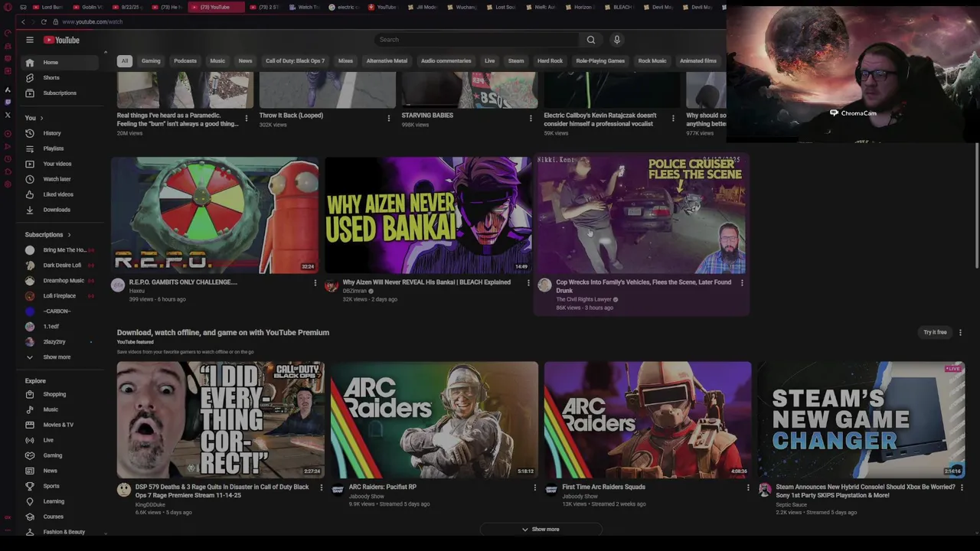Open Downloads in the sidebar
Image resolution: width=980 pixels, height=551 pixels.
pos(58,210)
